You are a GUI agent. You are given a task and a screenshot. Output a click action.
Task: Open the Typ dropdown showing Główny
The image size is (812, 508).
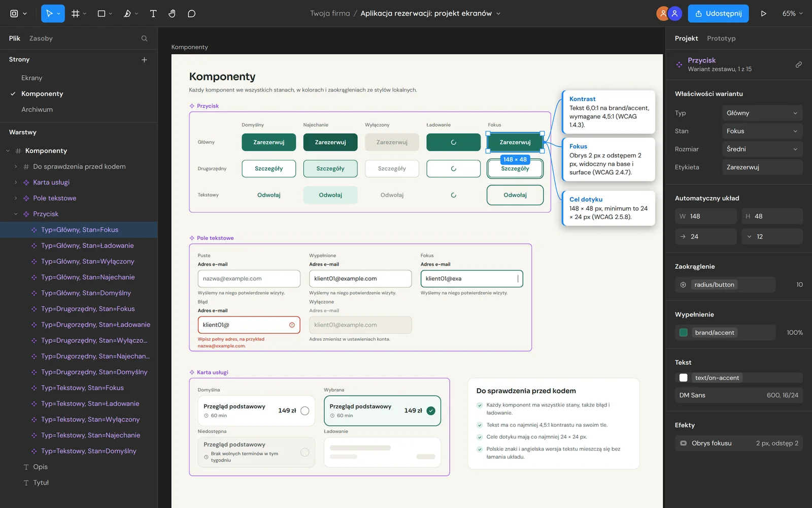[x=762, y=113]
